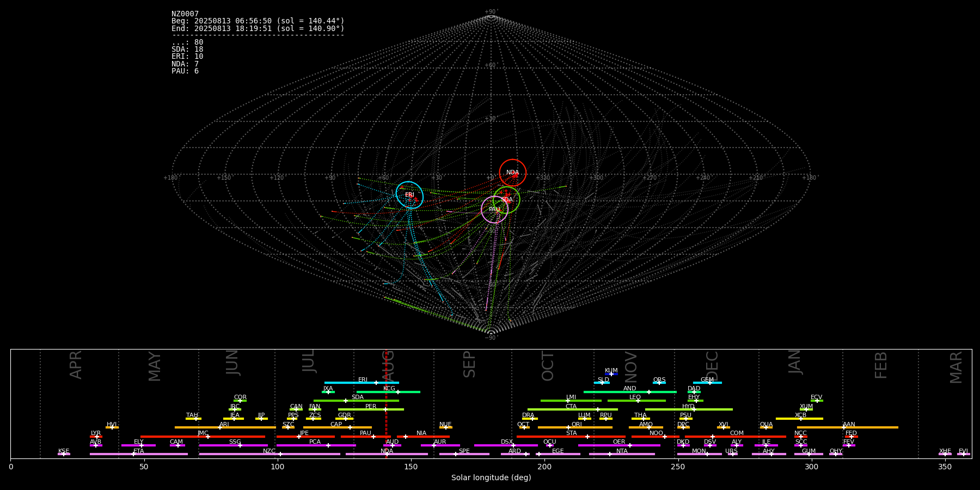Click the STA shower bar in timeline
Screen dimensions: 980x490
pos(571,437)
